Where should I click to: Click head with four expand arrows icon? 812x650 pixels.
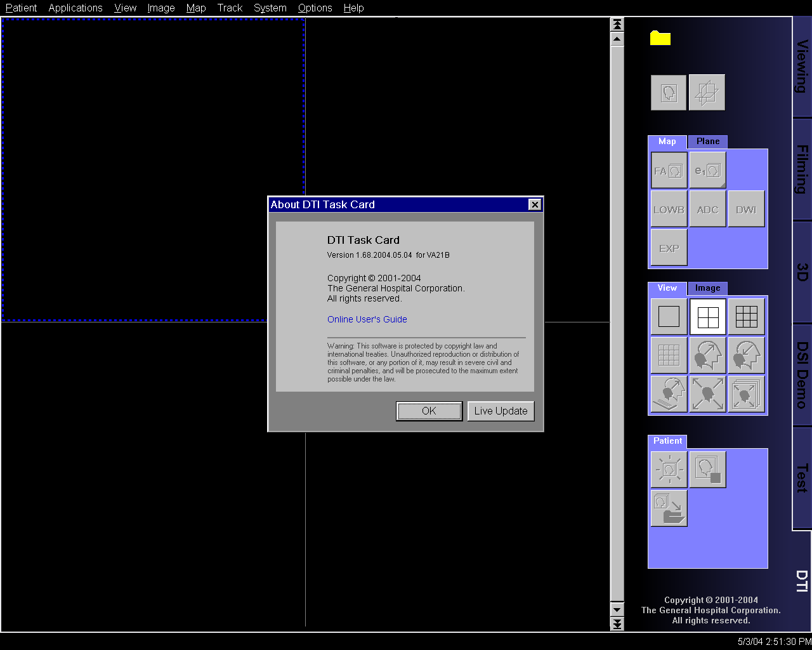[707, 394]
